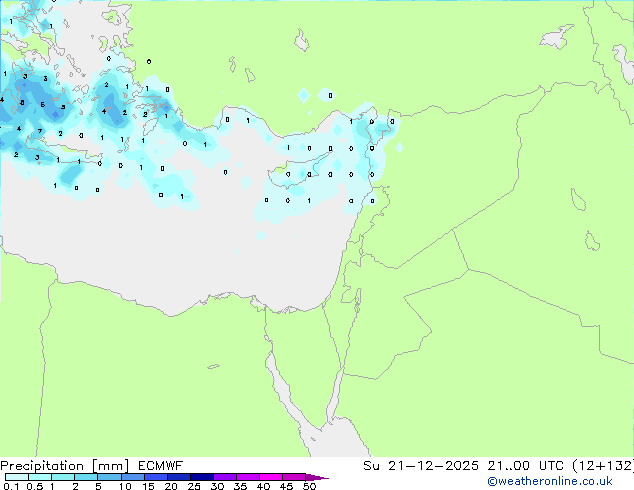
Task: Click legend label '40'
Action: [263, 486]
